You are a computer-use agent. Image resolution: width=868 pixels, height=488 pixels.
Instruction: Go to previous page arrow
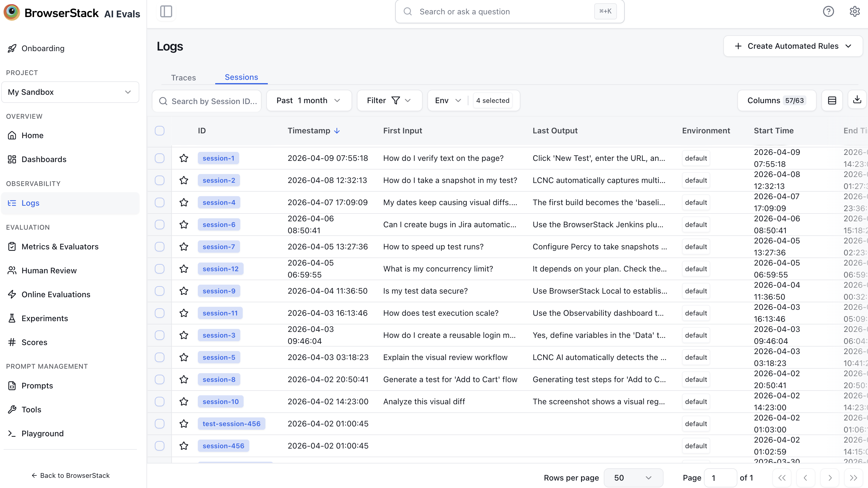pos(806,478)
